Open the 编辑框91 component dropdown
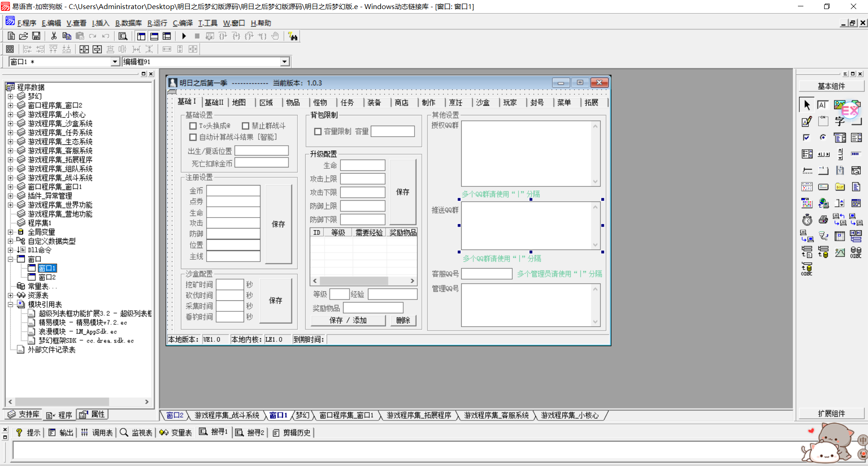868x466 pixels. tap(284, 62)
